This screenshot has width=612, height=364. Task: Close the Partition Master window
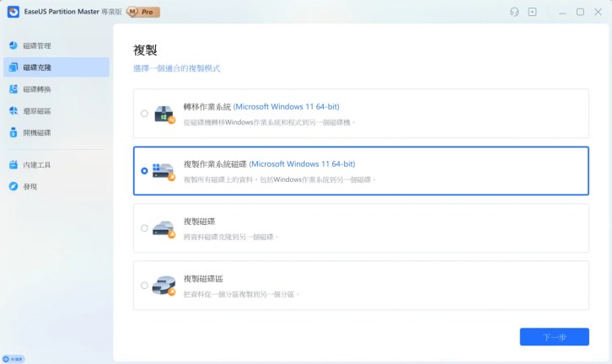pos(598,12)
